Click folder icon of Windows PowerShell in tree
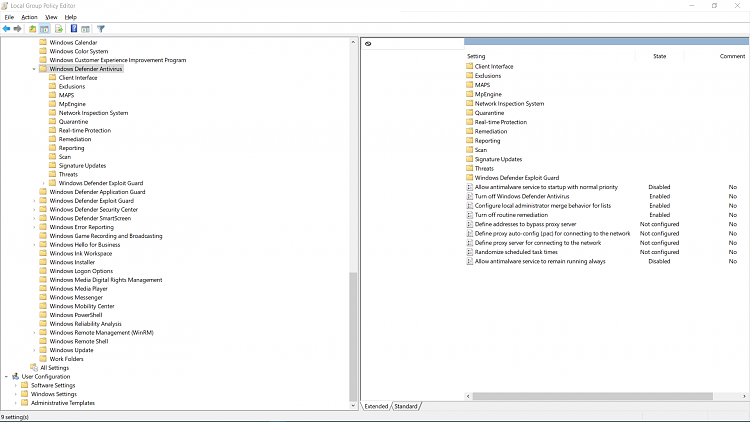The height and width of the screenshot is (422, 750). [43, 315]
